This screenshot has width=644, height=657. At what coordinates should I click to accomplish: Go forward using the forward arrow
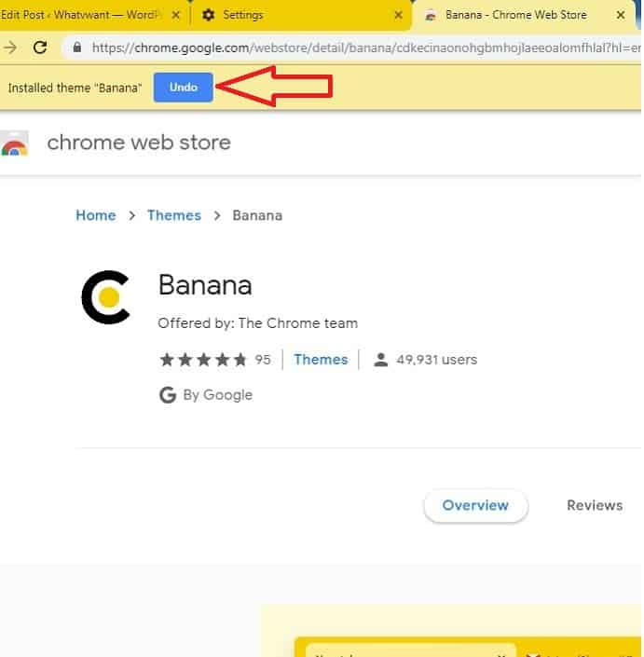click(9, 48)
